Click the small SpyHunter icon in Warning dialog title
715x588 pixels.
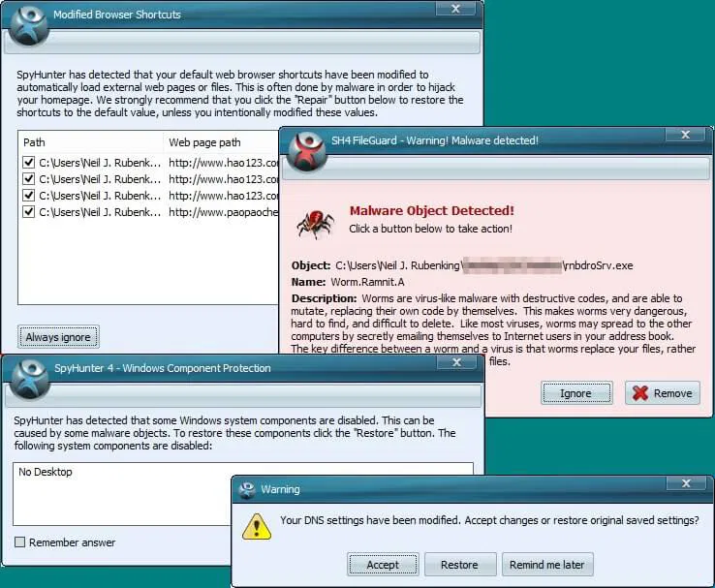click(247, 489)
